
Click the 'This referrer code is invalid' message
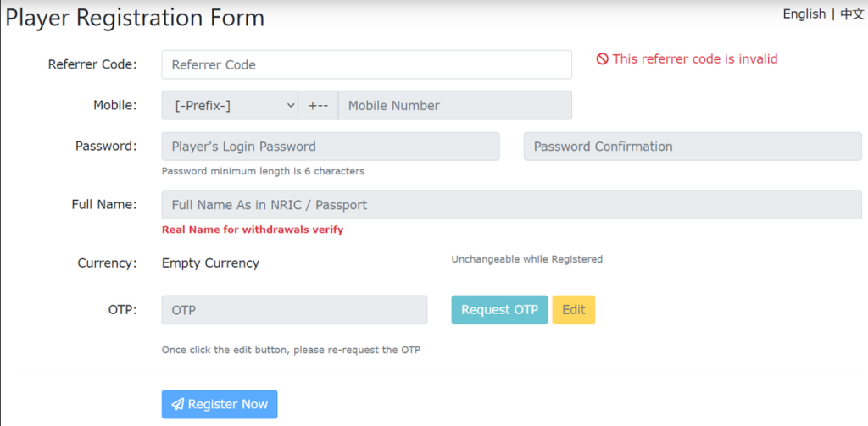point(695,58)
